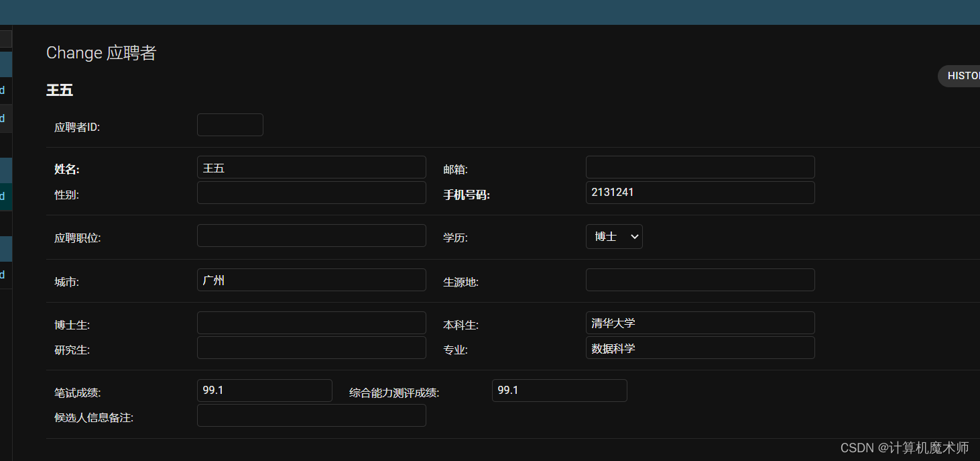The image size is (980, 461).
Task: Open the 学历 dropdown showing 博士
Action: tap(614, 236)
